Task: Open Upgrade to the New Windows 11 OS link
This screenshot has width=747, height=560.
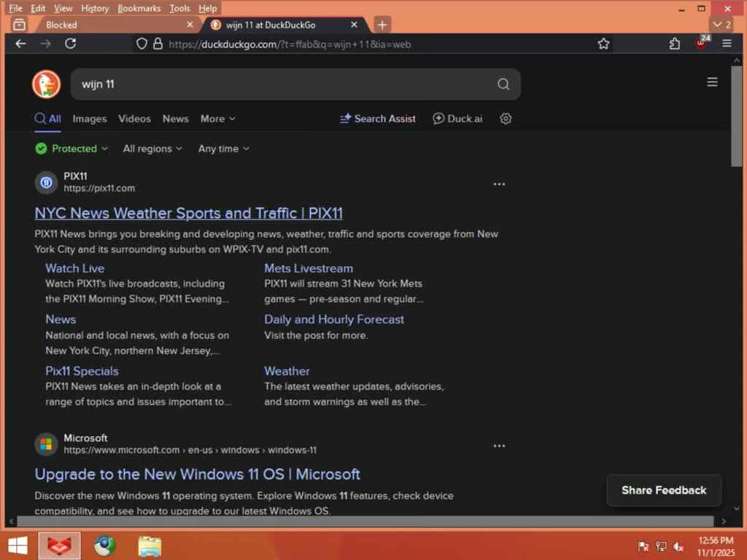Action: pos(197,474)
